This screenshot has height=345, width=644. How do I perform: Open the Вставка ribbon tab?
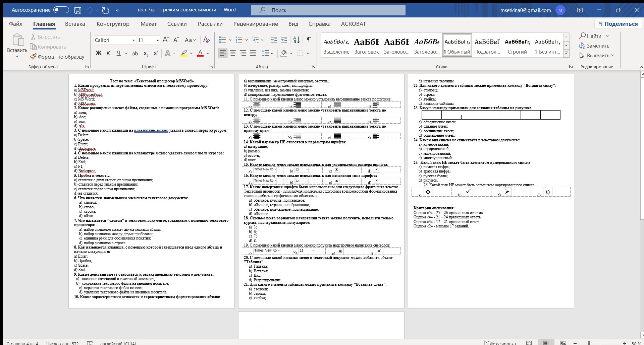pos(75,24)
